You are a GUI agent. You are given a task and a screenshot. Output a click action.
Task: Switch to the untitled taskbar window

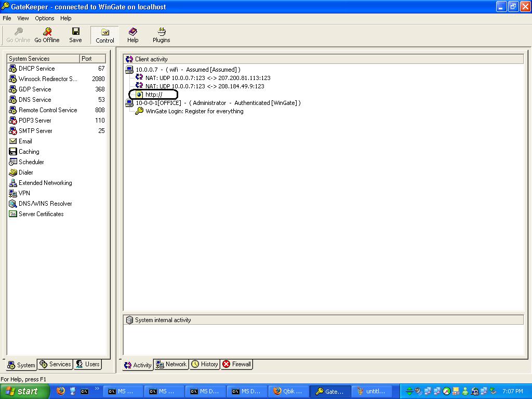(372, 391)
